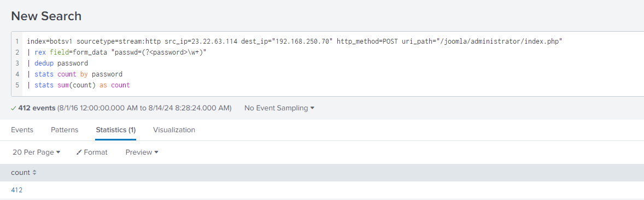This screenshot has width=644, height=200.
Task: Click the 412 events job status text
Action: tap(37, 108)
